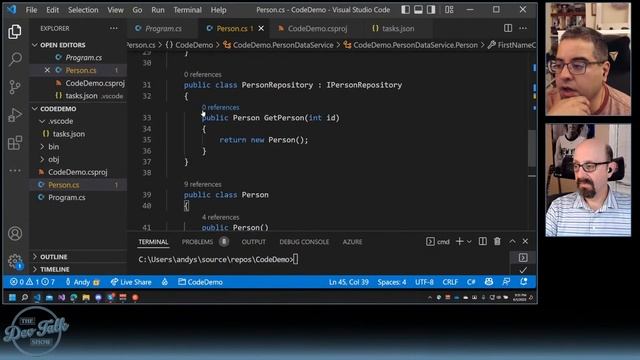Click the 9 references CodeLens
The image size is (640, 360).
coord(202,184)
